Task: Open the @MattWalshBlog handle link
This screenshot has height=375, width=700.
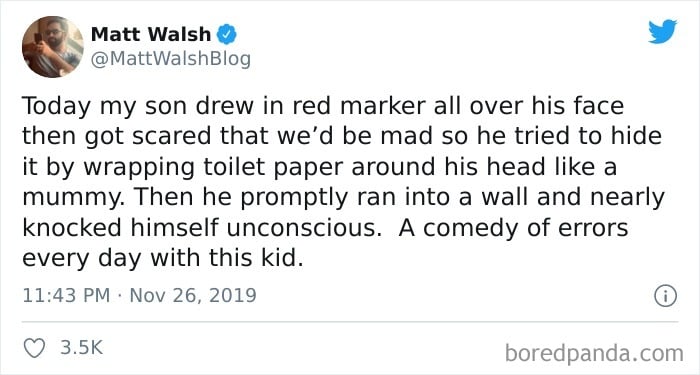Action: (171, 60)
